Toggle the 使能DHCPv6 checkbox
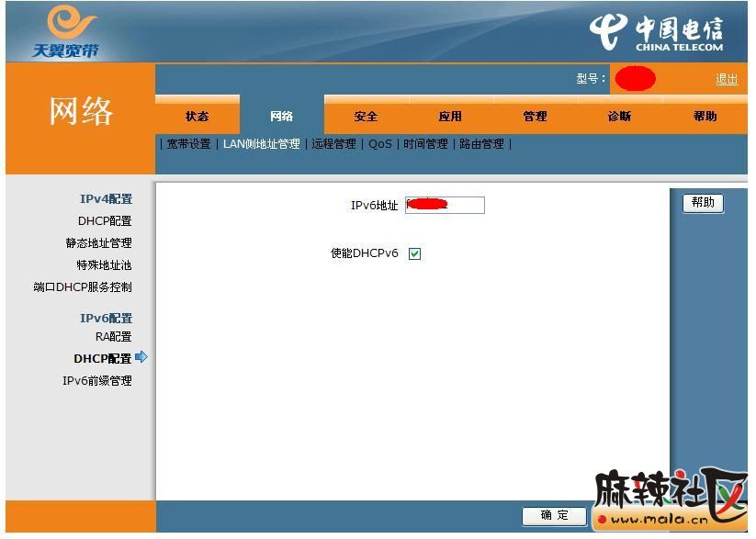This screenshot has width=756, height=539. 414,254
